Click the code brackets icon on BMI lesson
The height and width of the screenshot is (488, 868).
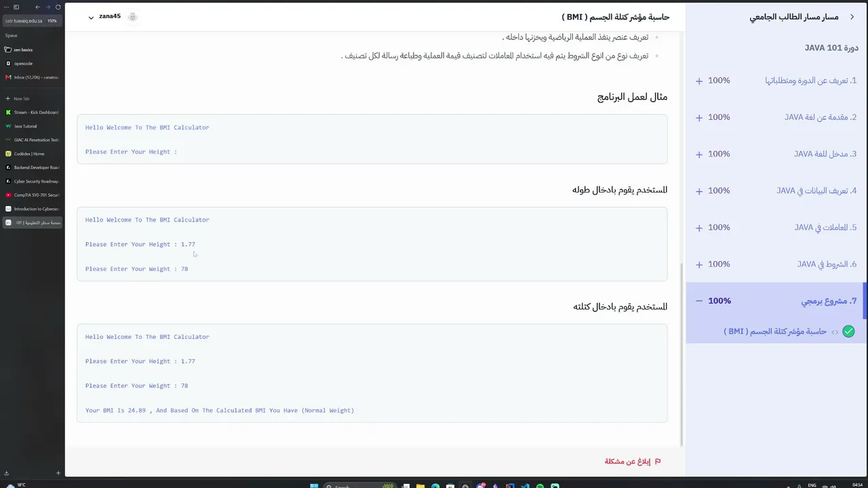(835, 332)
